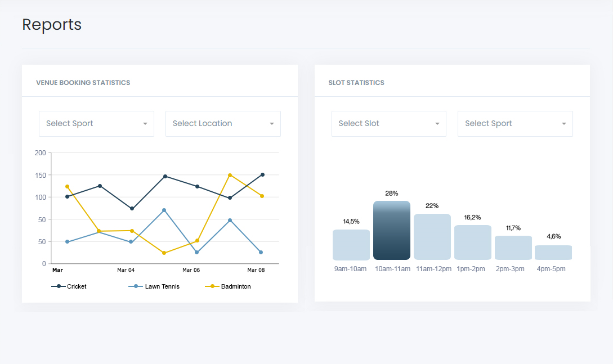Select the 11am-12pm bar
Image resolution: width=613 pixels, height=364 pixels.
432,237
